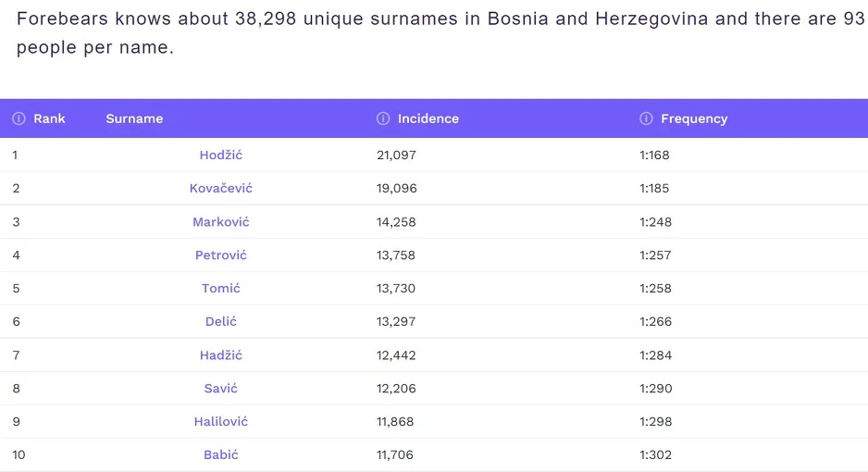Click the rank 5 row number
The height and width of the screenshot is (472, 868).
click(x=16, y=289)
